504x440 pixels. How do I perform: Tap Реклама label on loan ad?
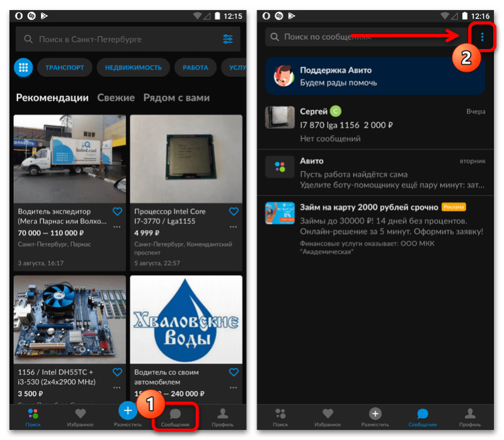[454, 207]
